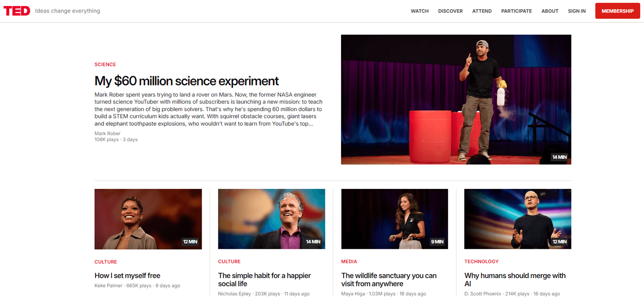
Task: Open the Maya Higa talk thumbnail
Action: (395, 219)
